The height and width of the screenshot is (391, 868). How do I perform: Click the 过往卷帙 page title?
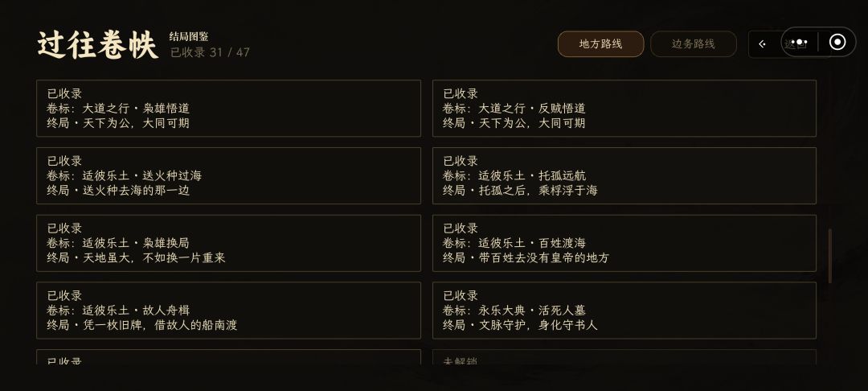(x=98, y=45)
